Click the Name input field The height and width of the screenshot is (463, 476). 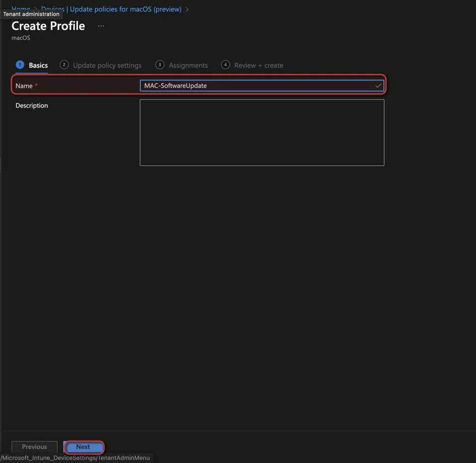point(262,86)
